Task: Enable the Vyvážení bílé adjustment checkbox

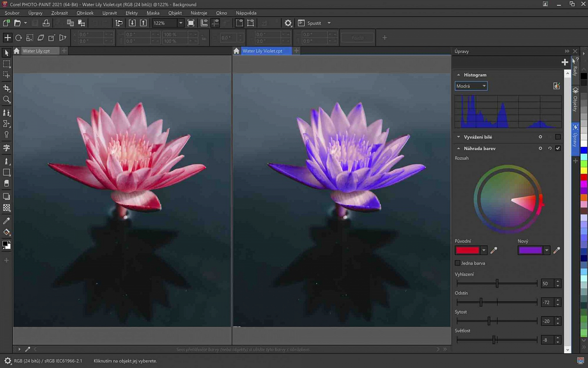Action: (x=558, y=136)
